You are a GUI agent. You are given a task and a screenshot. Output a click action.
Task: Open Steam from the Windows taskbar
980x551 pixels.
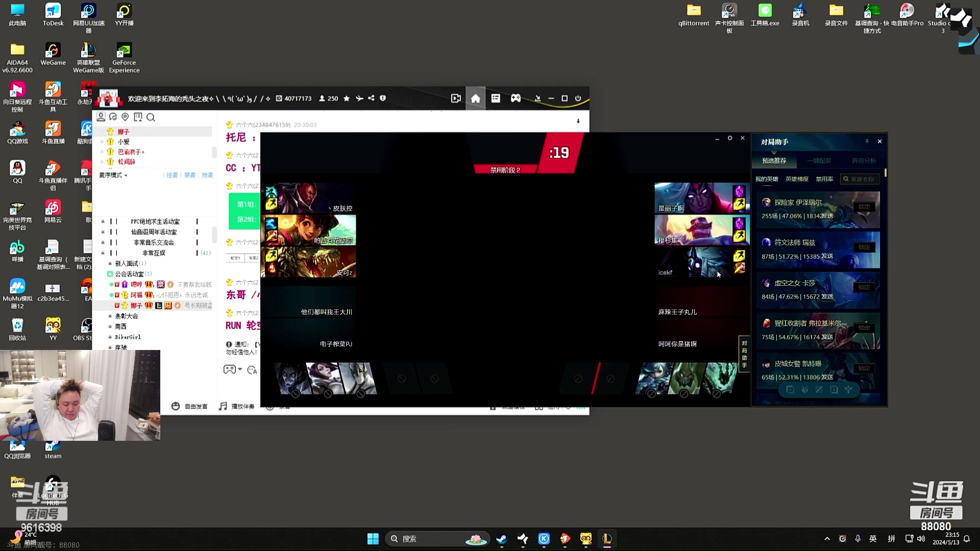[x=501, y=539]
